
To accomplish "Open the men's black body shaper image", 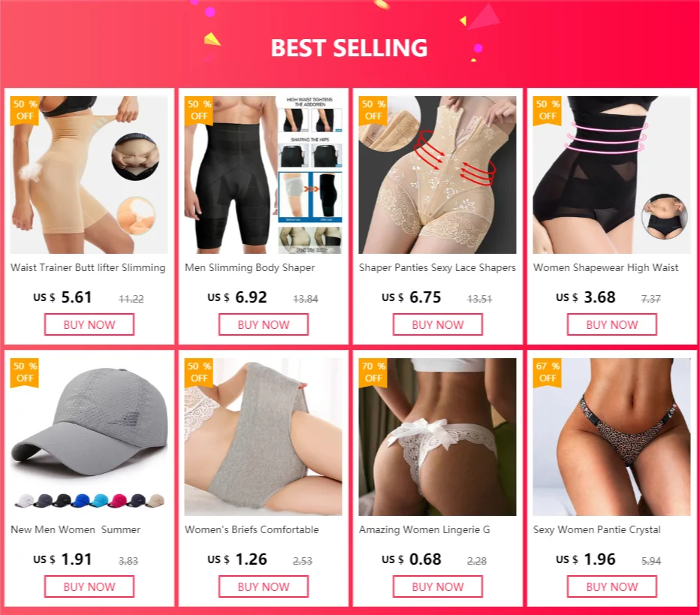I will point(264,175).
